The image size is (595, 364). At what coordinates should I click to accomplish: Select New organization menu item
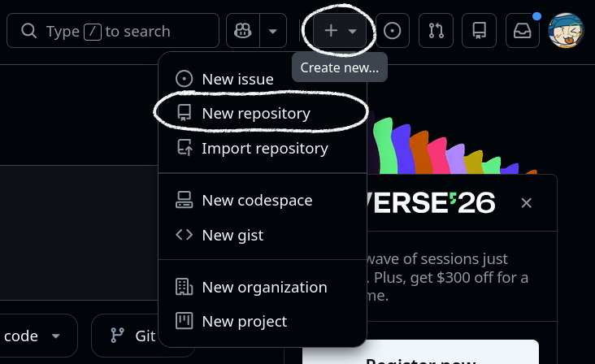263,287
